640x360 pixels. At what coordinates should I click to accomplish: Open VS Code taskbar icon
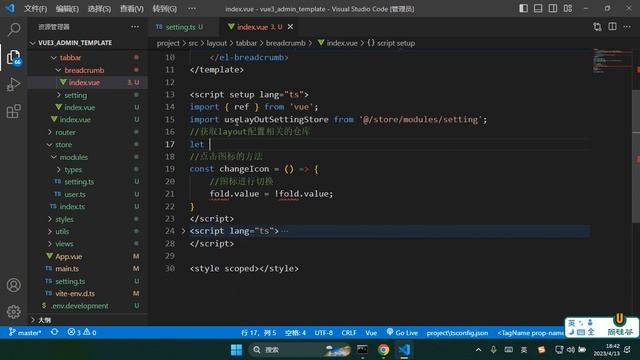pos(404,350)
